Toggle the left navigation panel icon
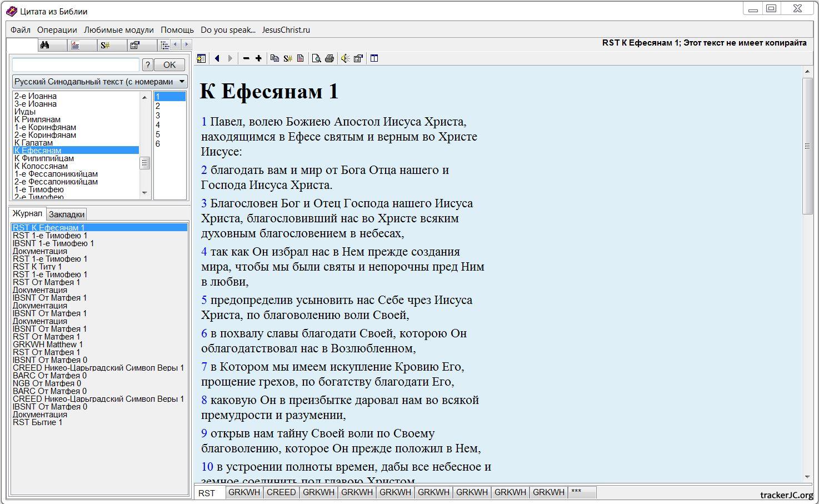 tap(201, 58)
